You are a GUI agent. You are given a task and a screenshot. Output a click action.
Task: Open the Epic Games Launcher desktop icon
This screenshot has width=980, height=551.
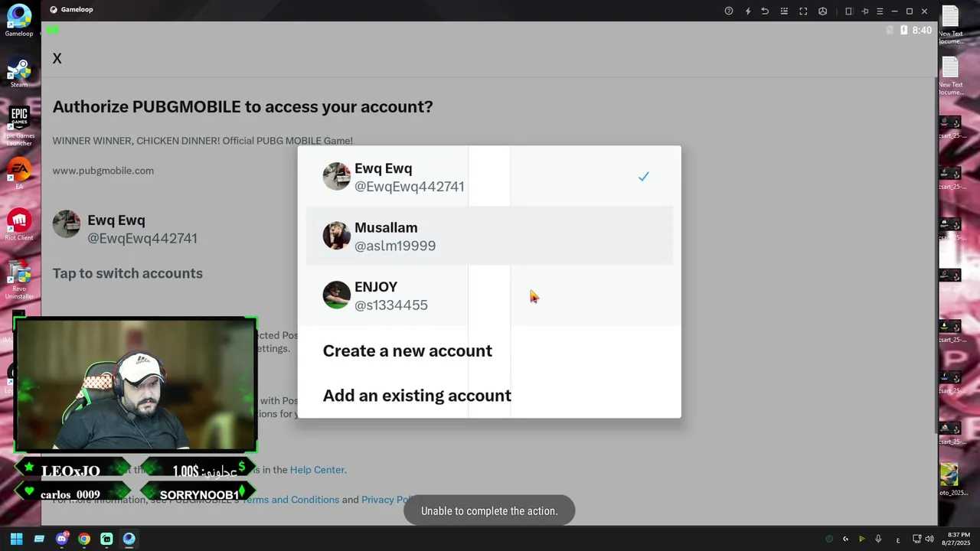19,126
